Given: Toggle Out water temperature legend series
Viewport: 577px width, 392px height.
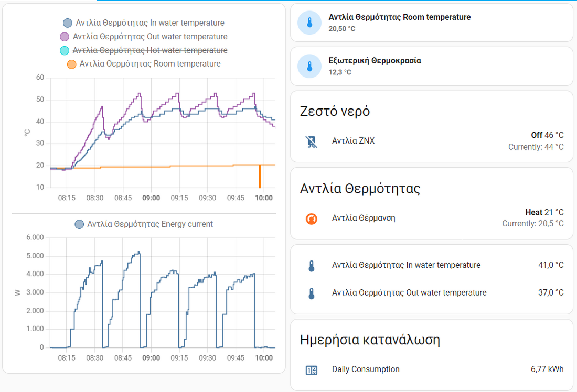Looking at the screenshot, I should coord(150,37).
